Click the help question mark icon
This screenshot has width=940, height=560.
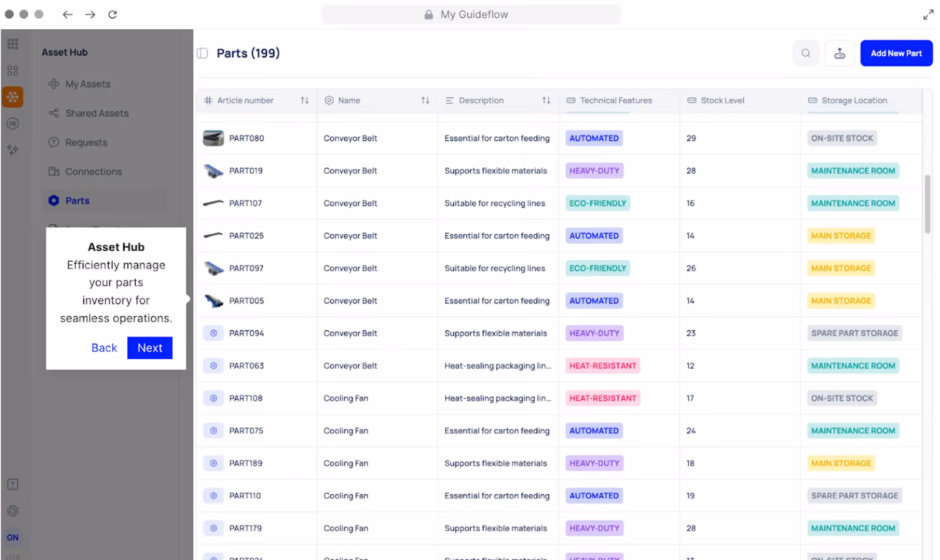13,484
